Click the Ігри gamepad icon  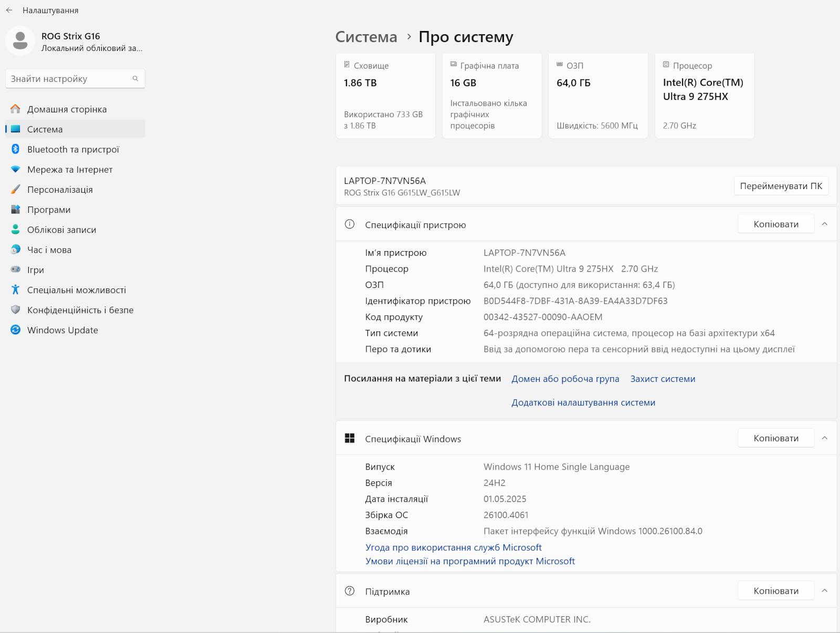(15, 269)
